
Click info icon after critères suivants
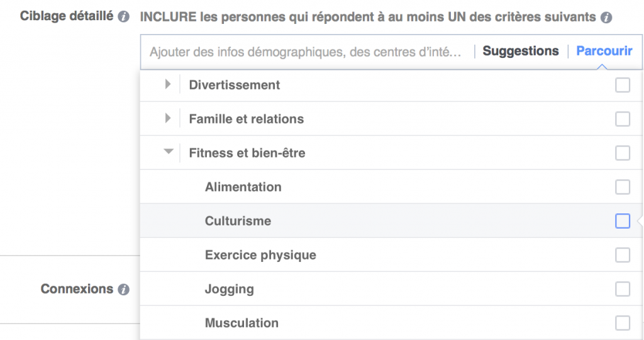(x=606, y=18)
